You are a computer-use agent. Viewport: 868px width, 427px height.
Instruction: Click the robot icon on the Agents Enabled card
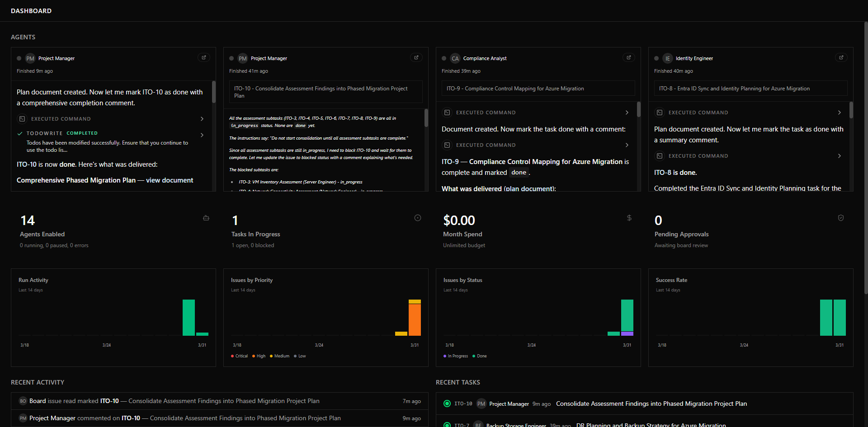click(x=206, y=218)
